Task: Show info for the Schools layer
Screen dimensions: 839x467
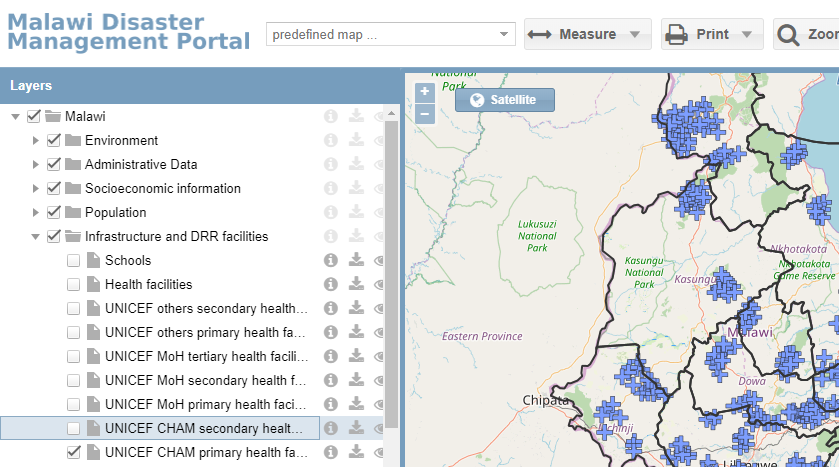Action: pos(331,260)
